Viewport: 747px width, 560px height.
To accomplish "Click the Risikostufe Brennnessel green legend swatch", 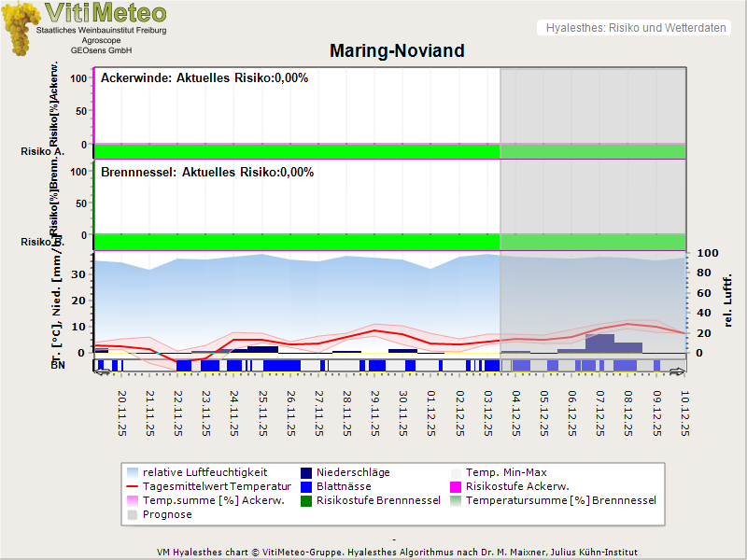I will click(305, 500).
